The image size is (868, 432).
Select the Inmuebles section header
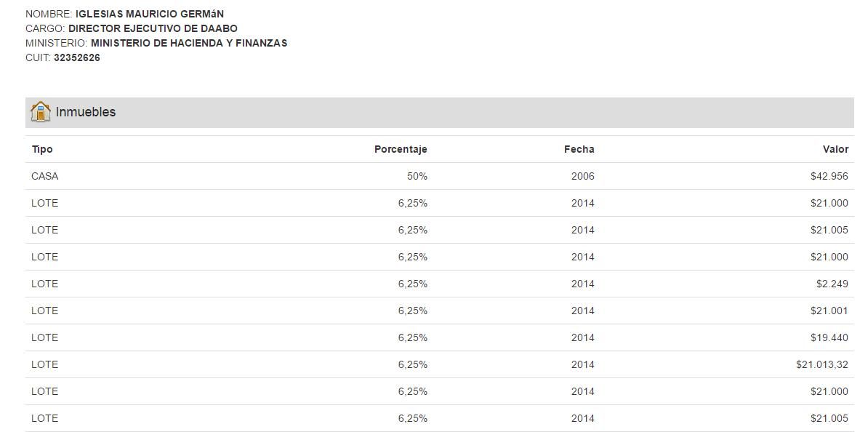tap(86, 113)
